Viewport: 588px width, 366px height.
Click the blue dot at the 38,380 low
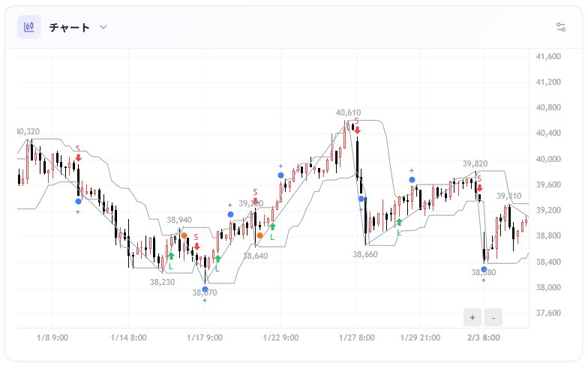484,269
